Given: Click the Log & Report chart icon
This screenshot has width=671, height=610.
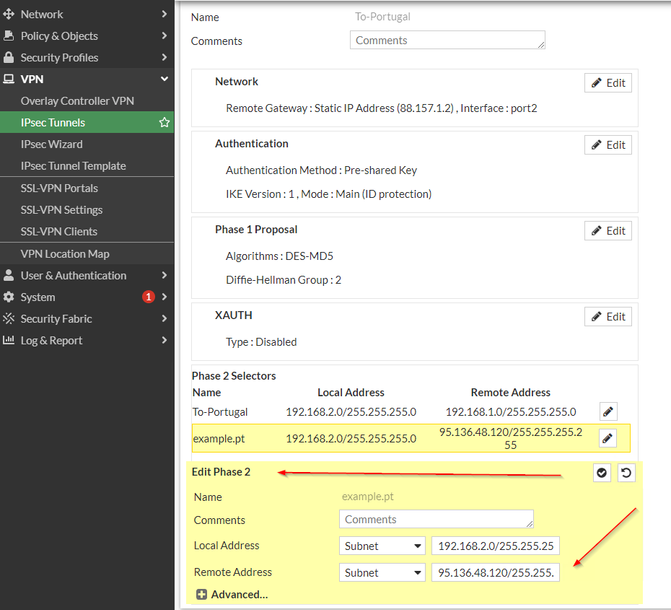Looking at the screenshot, I should click(9, 340).
